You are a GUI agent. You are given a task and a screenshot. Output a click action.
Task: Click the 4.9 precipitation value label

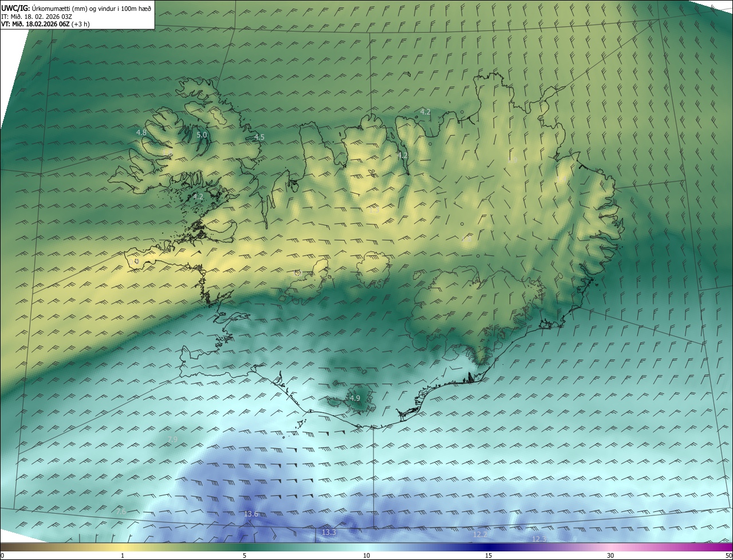point(355,398)
